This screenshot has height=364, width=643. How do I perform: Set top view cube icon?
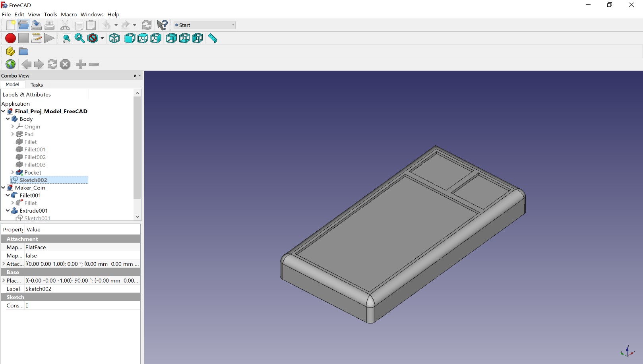click(143, 38)
